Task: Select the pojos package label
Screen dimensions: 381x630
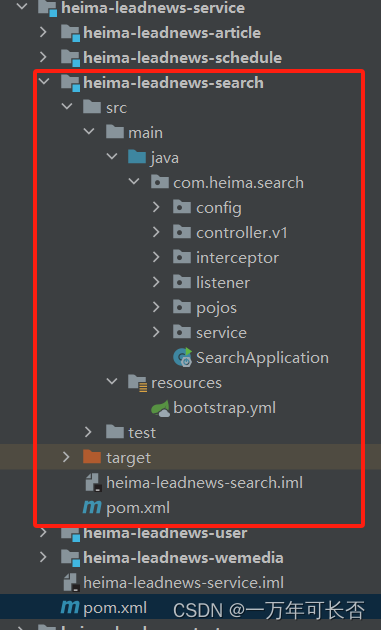Action: pos(217,308)
